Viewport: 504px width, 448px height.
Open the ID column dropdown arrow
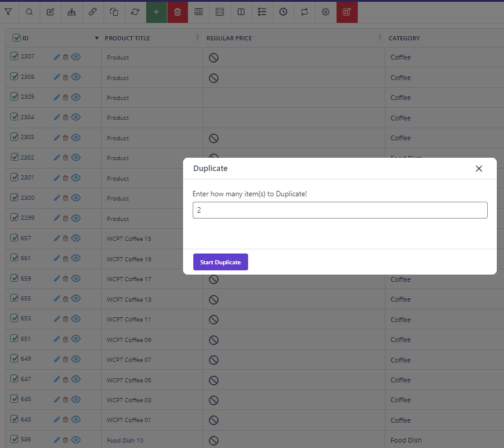click(96, 37)
